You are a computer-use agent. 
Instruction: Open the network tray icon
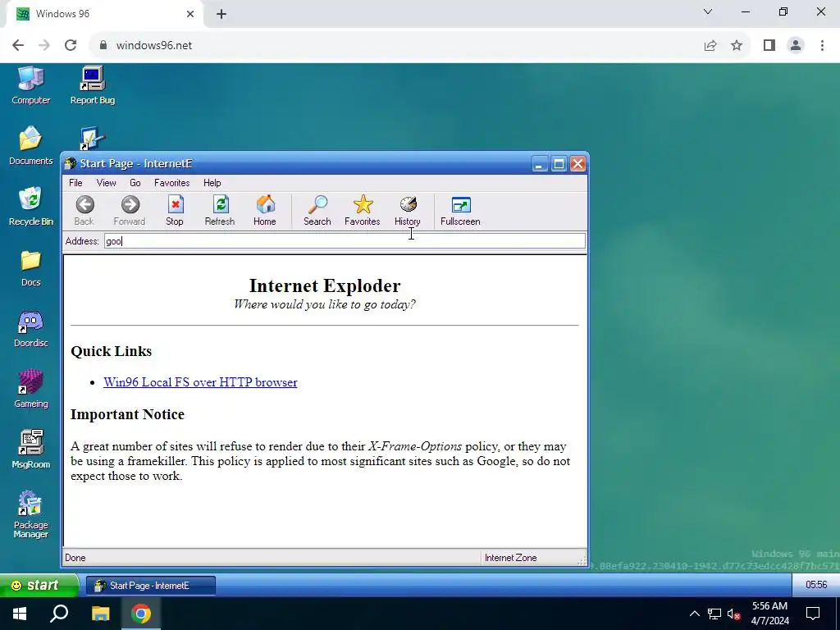click(x=714, y=614)
